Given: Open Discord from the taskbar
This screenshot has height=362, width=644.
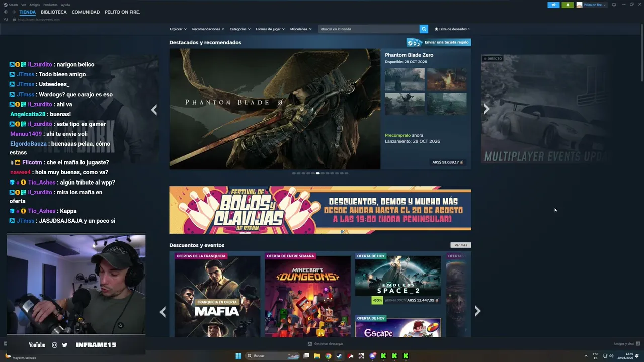Looking at the screenshot, I should pyautogui.click(x=372, y=356).
